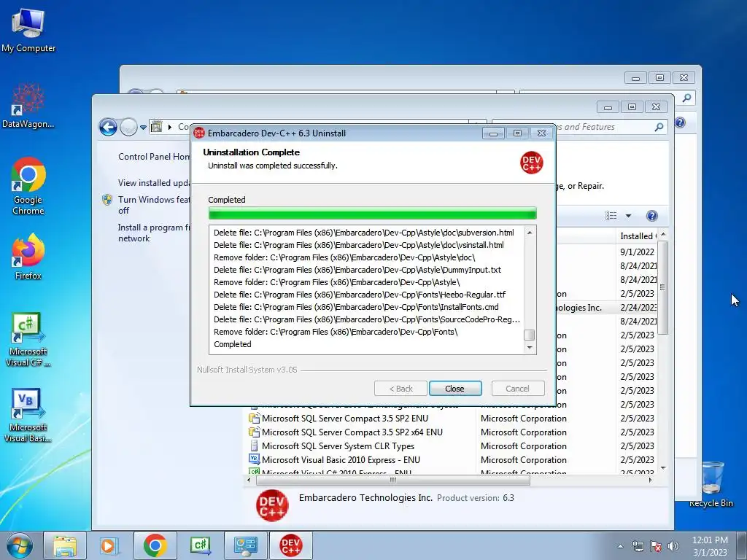Click the clock showing 12:01 PM
Screen dimensions: 747x560
click(x=710, y=540)
